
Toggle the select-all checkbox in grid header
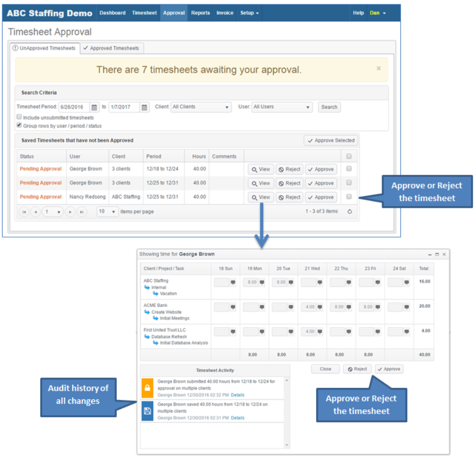[x=349, y=156]
